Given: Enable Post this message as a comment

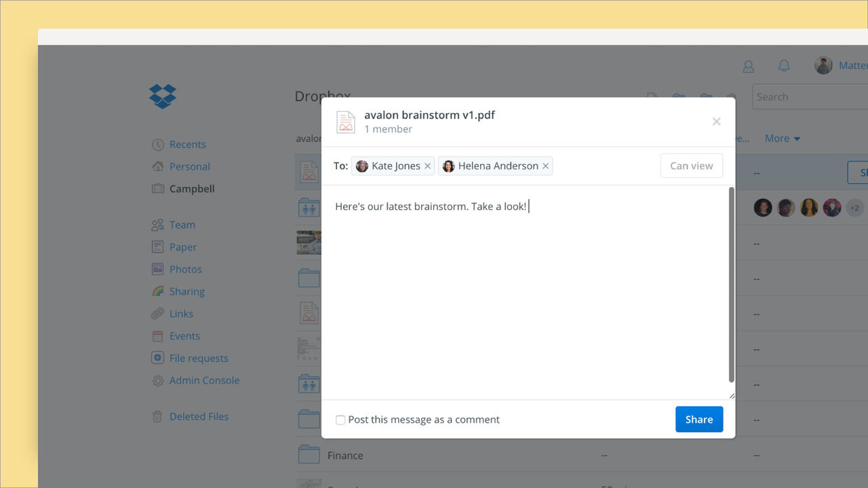Looking at the screenshot, I should pos(340,420).
